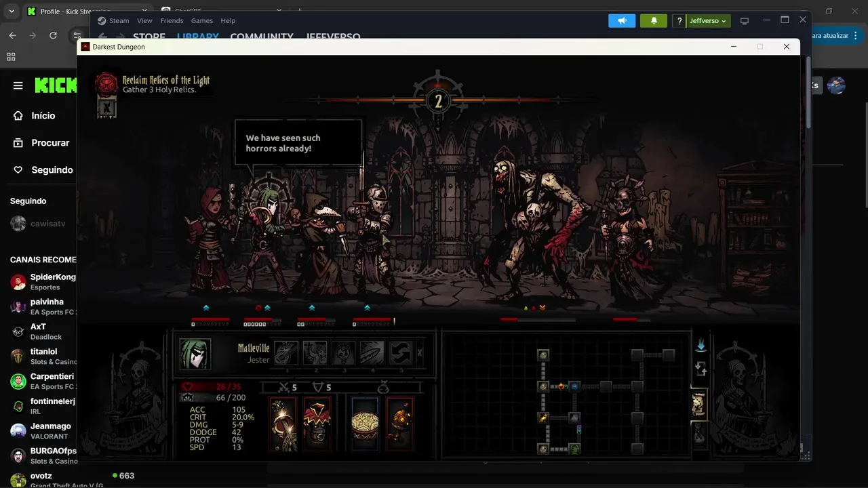
Task: Open recommended channel Jeanmago
Action: pyautogui.click(x=42, y=431)
